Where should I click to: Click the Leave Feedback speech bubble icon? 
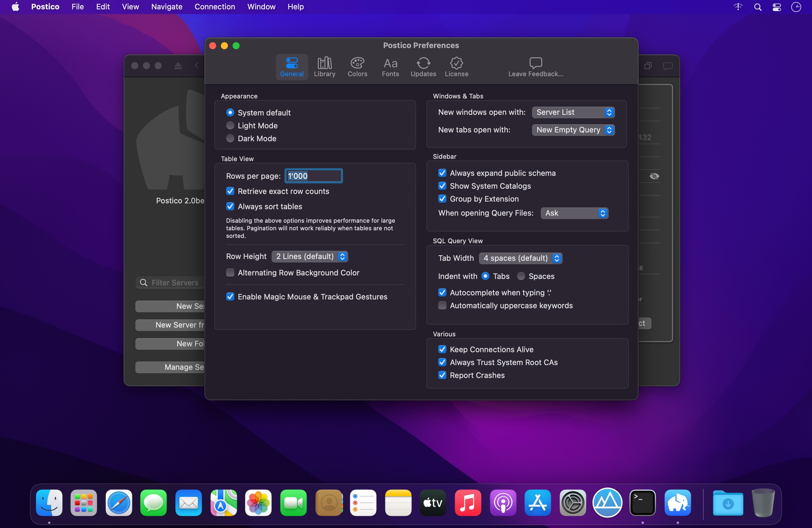(535, 63)
